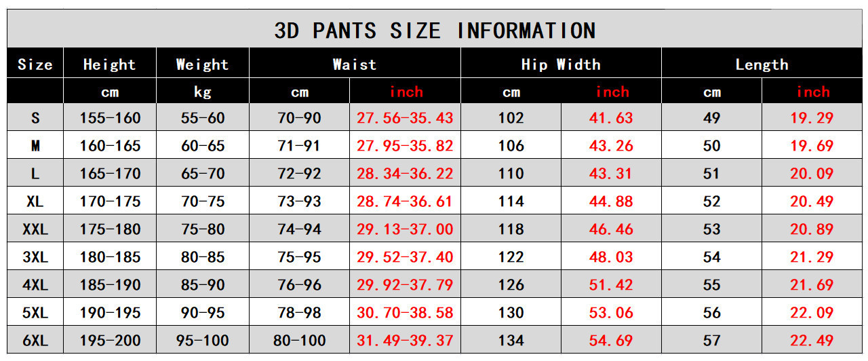Click waist cm value 80-100
The image size is (868, 361).
click(300, 341)
